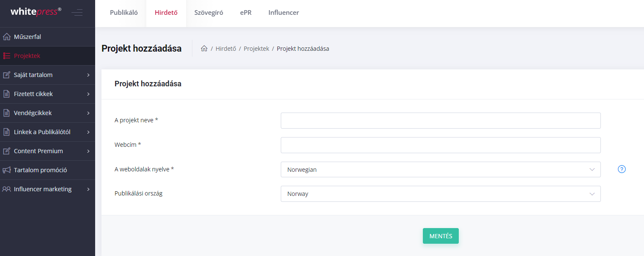The image size is (644, 256).
Task: Click the MENTÉS save button
Action: point(441,236)
